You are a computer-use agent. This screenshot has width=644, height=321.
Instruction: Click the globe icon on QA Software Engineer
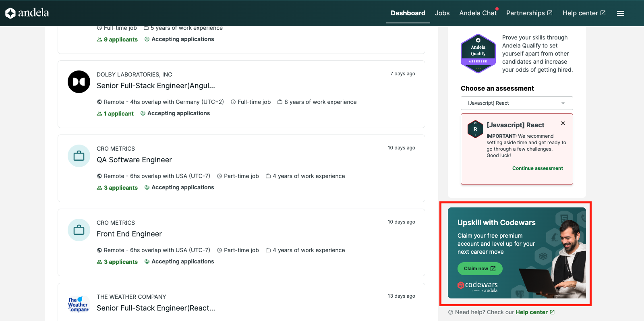tap(99, 176)
